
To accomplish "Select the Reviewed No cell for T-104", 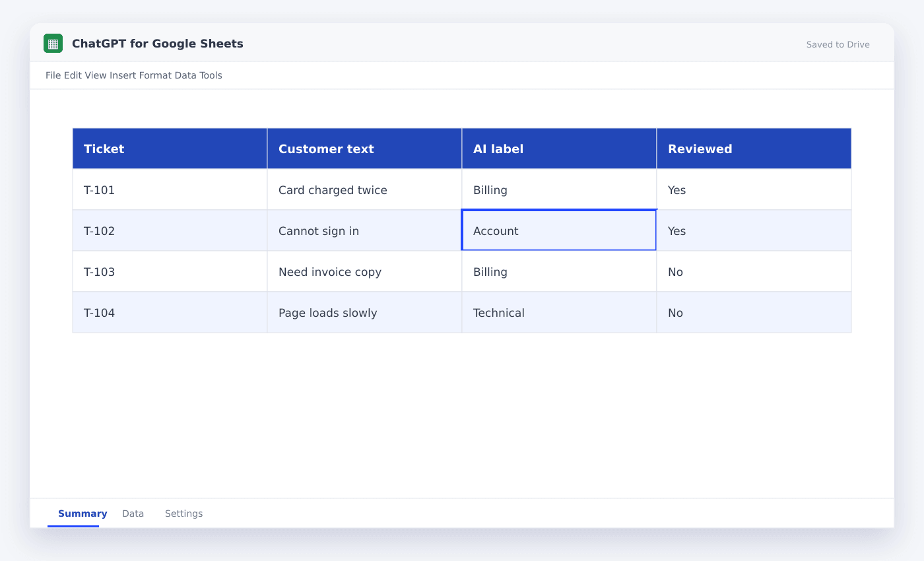I will pyautogui.click(x=754, y=312).
